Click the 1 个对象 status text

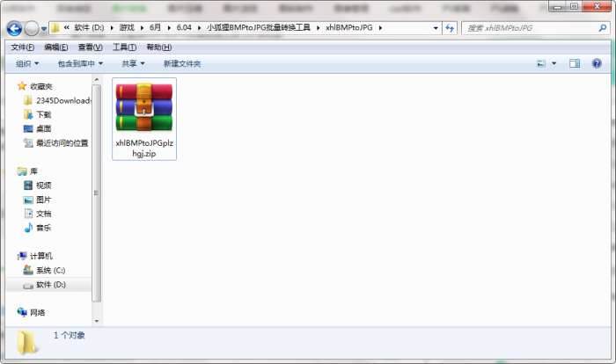tap(70, 335)
